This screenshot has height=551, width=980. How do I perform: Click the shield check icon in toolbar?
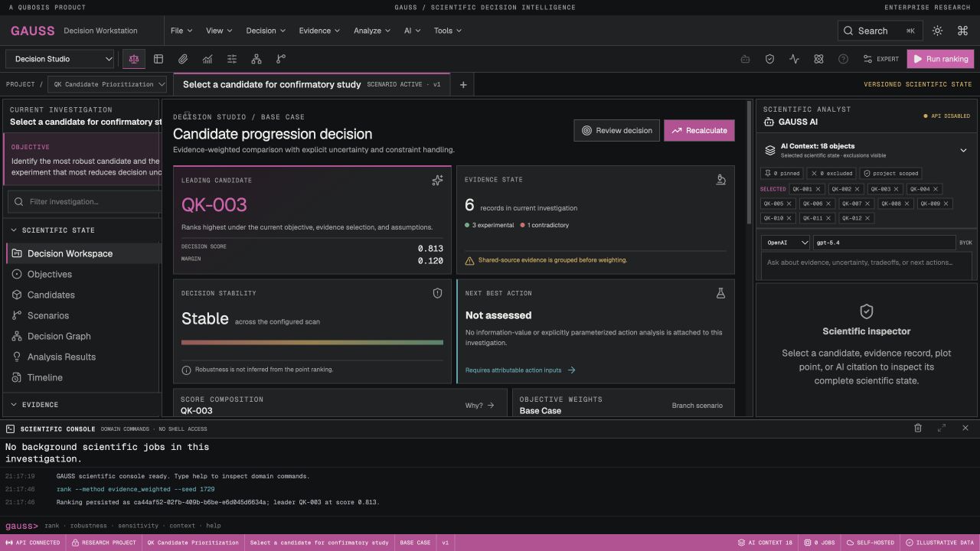click(x=769, y=59)
